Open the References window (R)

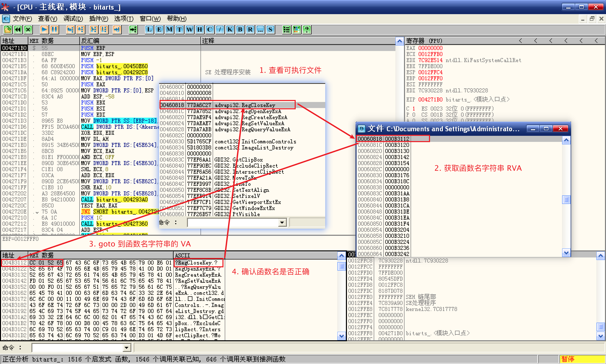(x=249, y=30)
